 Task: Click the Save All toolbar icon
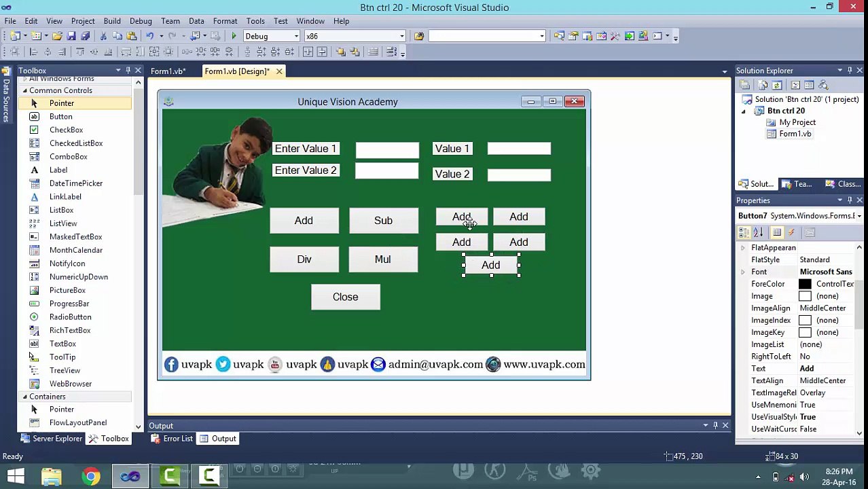pos(86,36)
